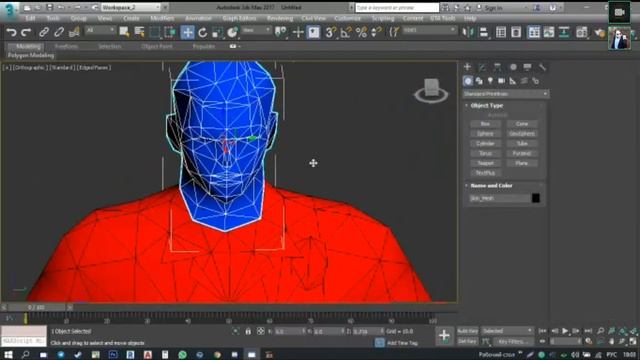
Task: Open the Select by Name dialog icon
Action: tap(140, 32)
